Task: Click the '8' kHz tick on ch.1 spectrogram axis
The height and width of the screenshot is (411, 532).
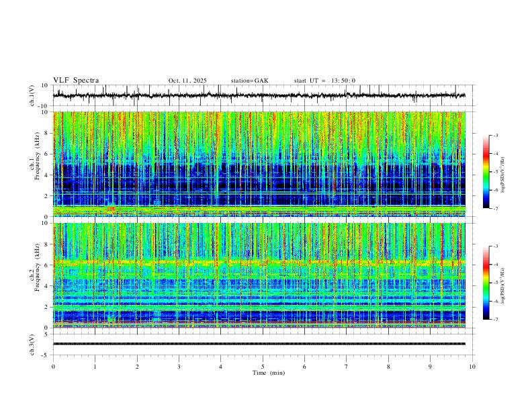Action: [47, 133]
